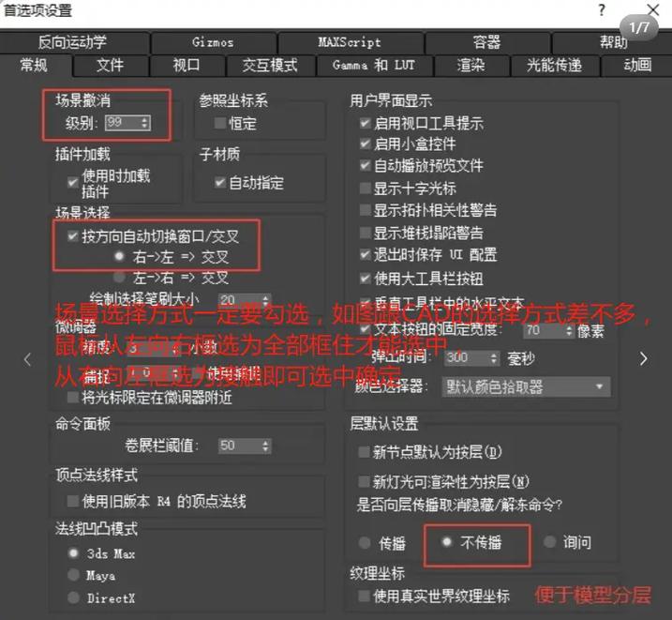This screenshot has width=672, height=620.
Task: Click the 卷展栏阈值 value field
Action: (x=239, y=446)
